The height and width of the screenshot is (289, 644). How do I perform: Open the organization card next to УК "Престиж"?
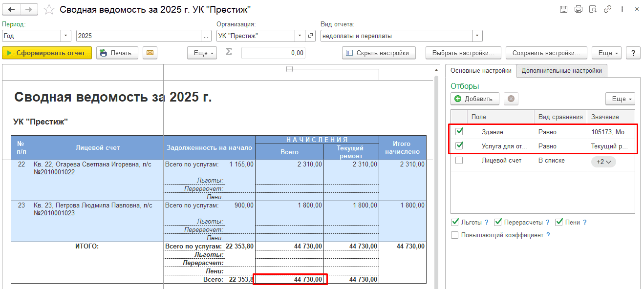pos(311,36)
